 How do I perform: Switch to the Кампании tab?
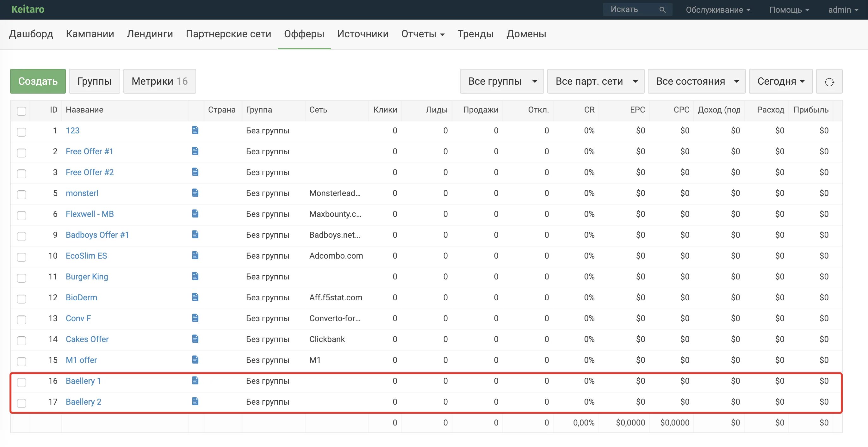pyautogui.click(x=90, y=34)
